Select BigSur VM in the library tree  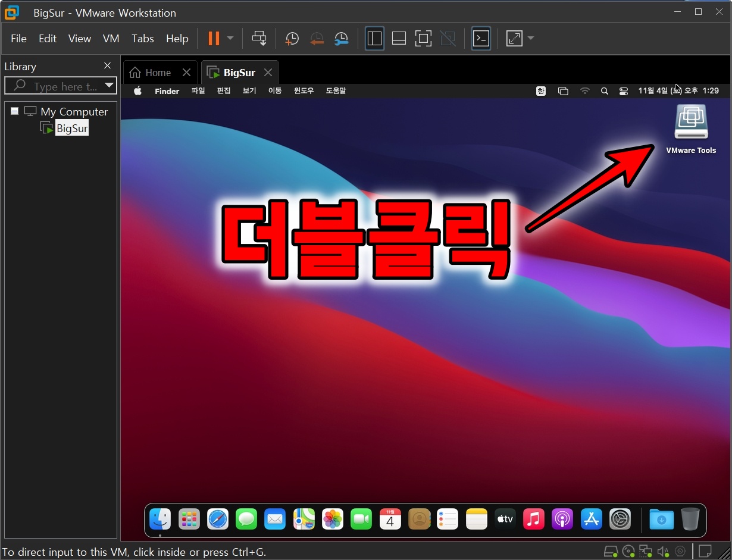72,128
